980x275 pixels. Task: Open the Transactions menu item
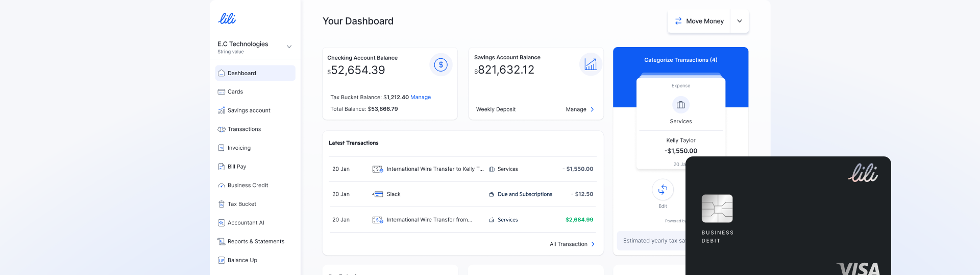click(244, 129)
